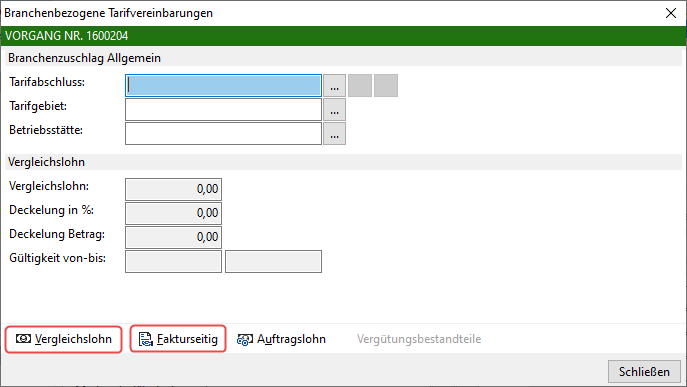Click the Auftragslohn money-gear icon
The height and width of the screenshot is (387, 687).
click(x=245, y=340)
